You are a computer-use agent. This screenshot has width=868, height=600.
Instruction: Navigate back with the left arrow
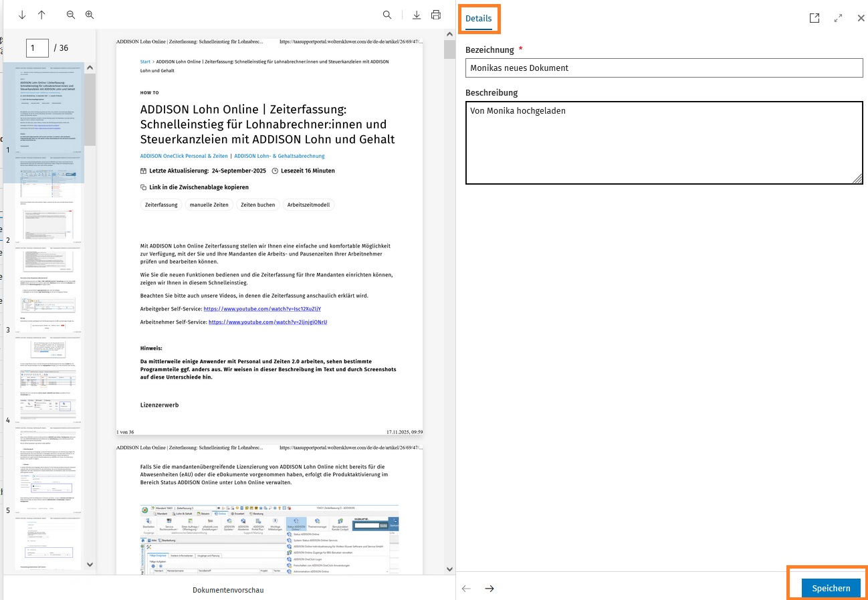[x=467, y=589]
